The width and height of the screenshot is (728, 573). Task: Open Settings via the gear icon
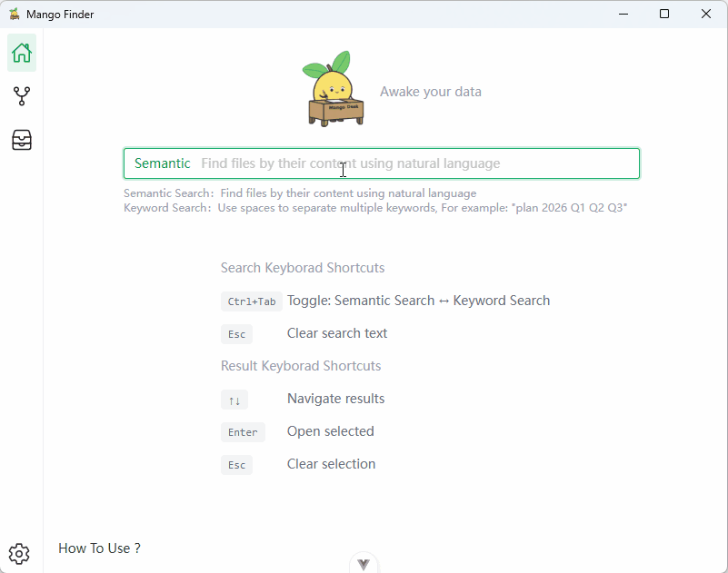pyautogui.click(x=19, y=553)
